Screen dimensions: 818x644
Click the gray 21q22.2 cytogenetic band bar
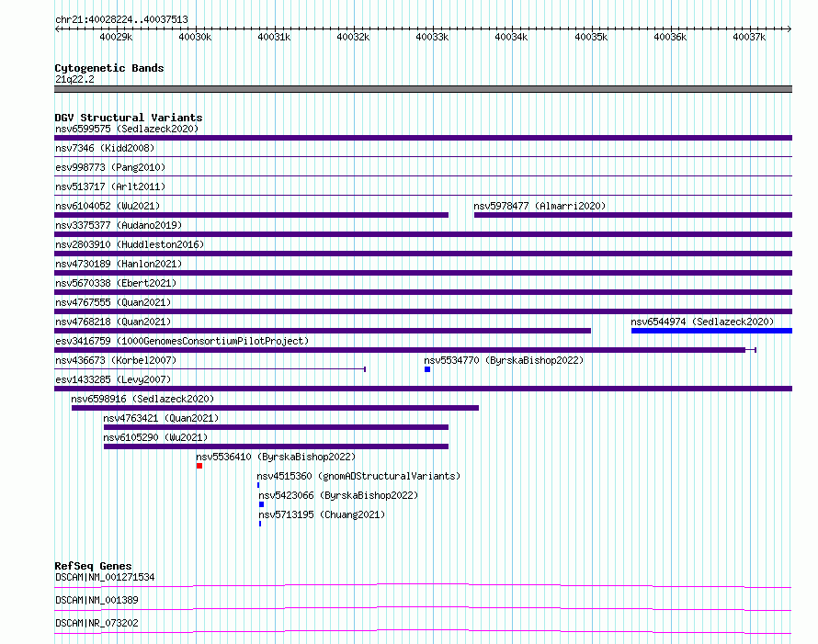coord(423,89)
